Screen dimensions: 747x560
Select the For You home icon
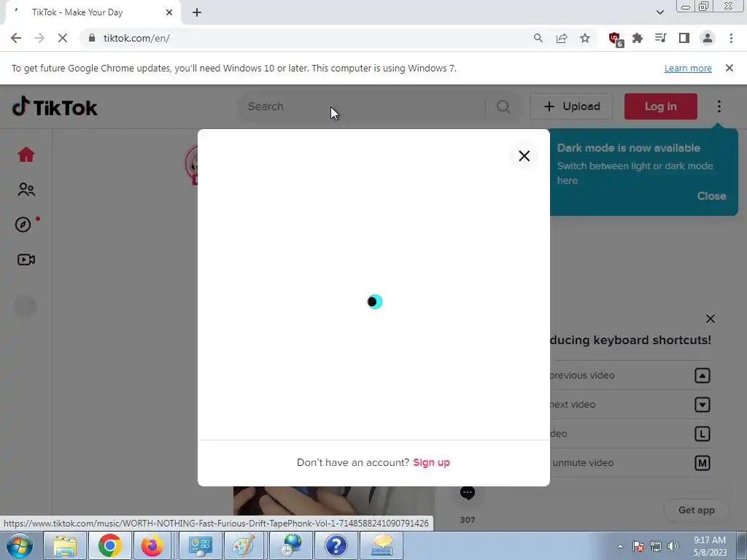26,155
